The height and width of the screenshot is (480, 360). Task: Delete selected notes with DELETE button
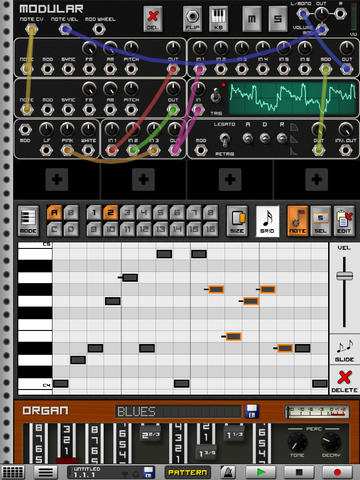point(344,381)
